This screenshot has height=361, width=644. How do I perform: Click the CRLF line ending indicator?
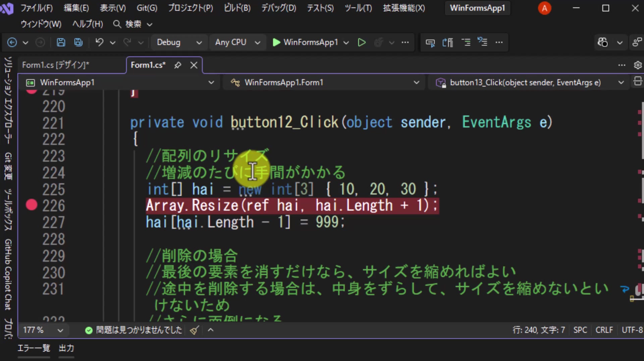tap(604, 330)
